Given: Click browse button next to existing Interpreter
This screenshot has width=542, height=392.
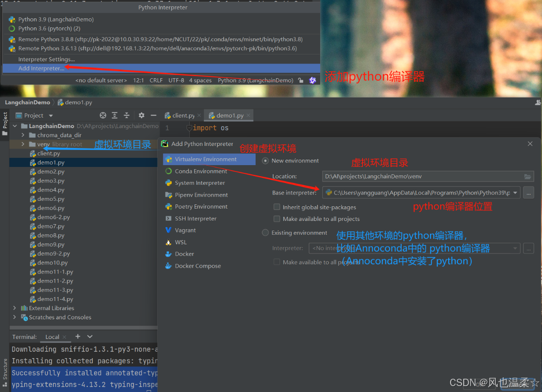Looking at the screenshot, I should [x=529, y=248].
